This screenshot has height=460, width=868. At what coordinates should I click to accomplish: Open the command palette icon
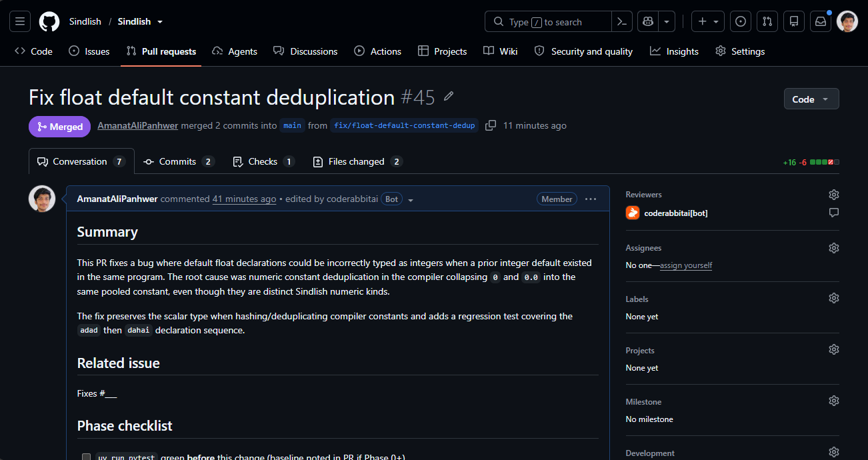pyautogui.click(x=621, y=21)
